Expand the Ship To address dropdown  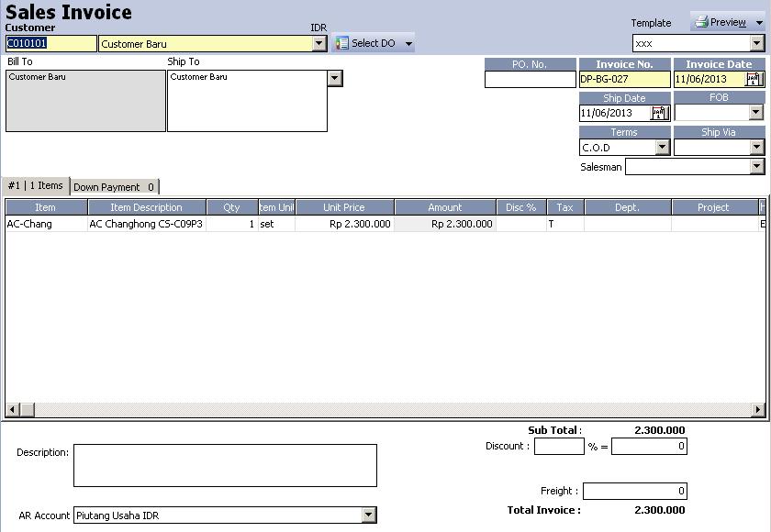tap(335, 78)
